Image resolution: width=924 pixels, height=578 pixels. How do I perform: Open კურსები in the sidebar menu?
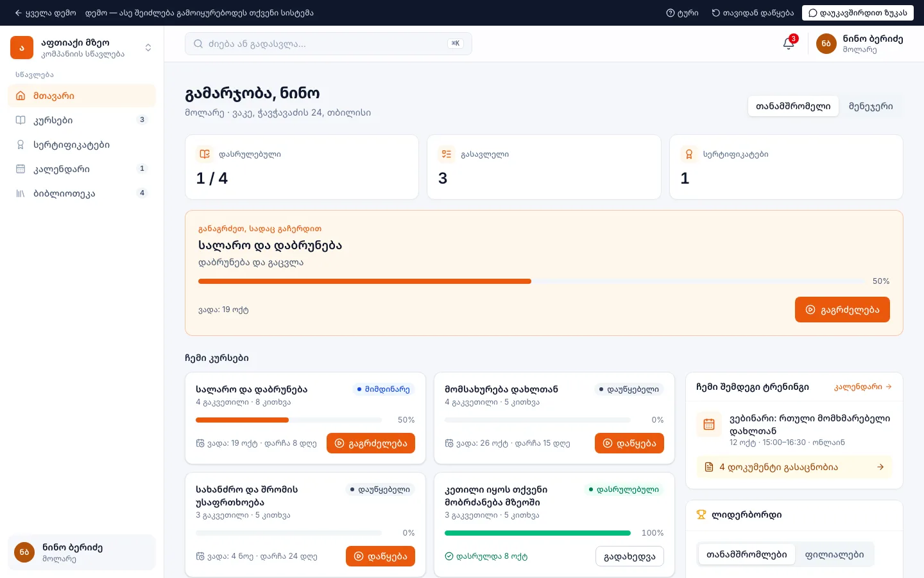pyautogui.click(x=81, y=120)
